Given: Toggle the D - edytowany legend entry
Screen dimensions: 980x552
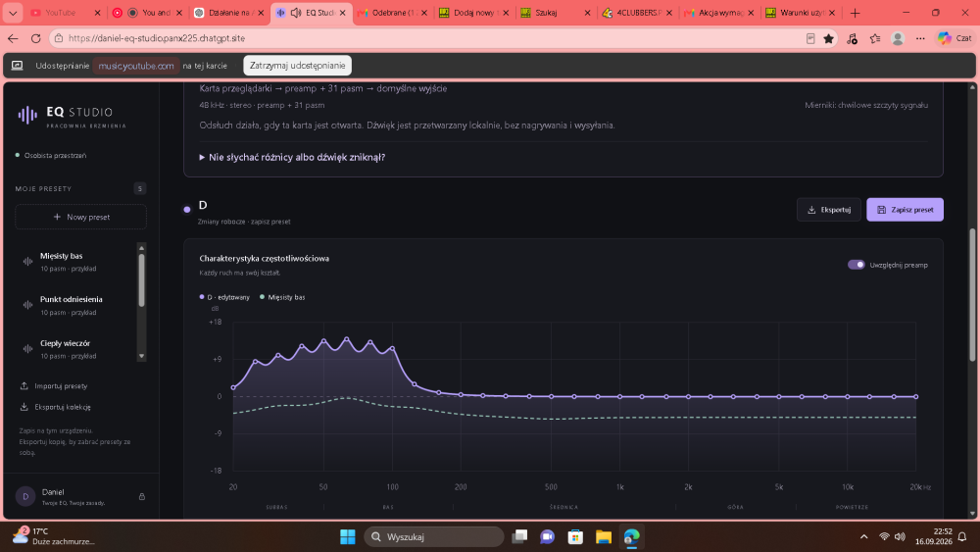Looking at the screenshot, I should pos(224,297).
